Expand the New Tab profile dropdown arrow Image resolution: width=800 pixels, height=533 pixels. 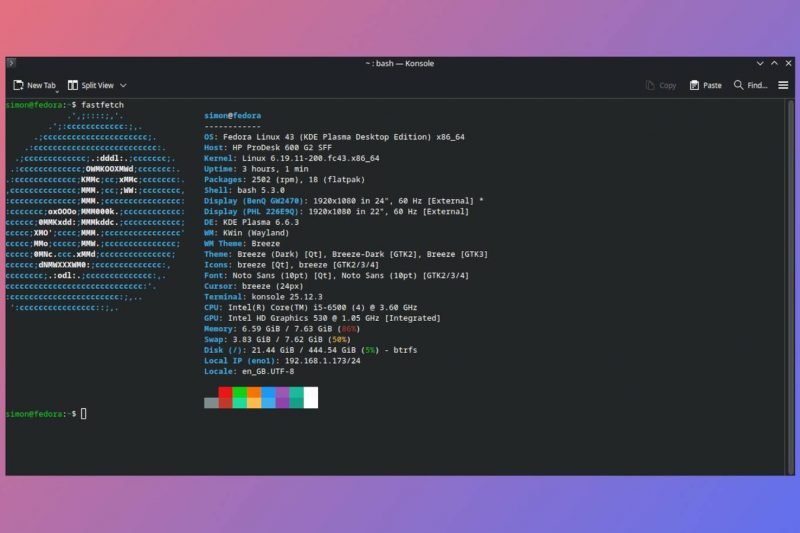(58, 90)
